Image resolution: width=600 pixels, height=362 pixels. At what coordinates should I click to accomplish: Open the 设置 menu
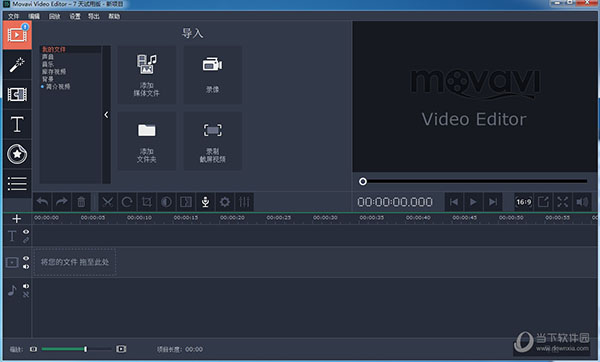coord(75,16)
